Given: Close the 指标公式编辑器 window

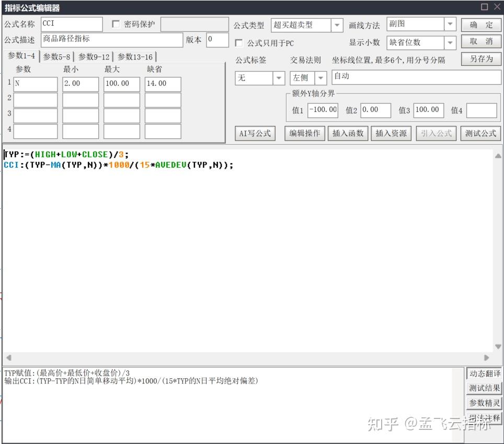Looking at the screenshot, I should tap(497, 7).
